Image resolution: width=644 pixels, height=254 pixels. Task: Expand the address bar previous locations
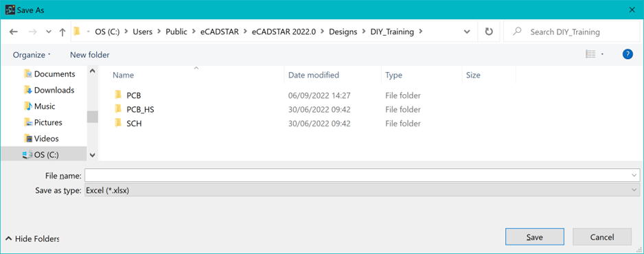pyautogui.click(x=467, y=32)
